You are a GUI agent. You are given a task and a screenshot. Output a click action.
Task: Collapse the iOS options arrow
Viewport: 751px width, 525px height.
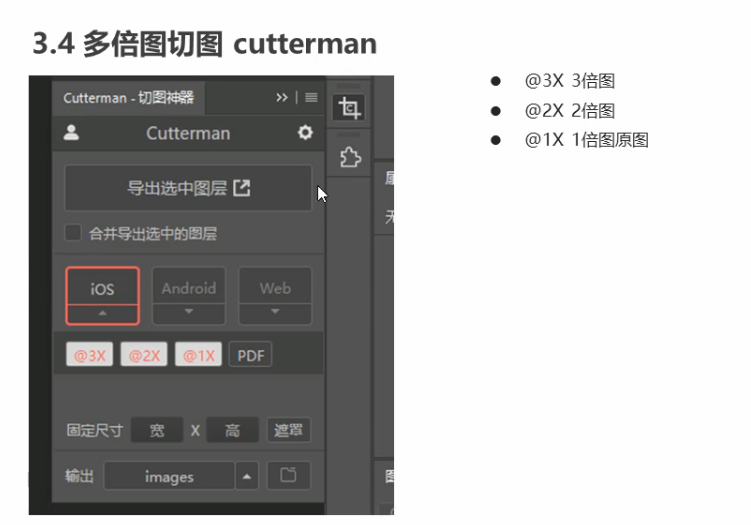102,314
